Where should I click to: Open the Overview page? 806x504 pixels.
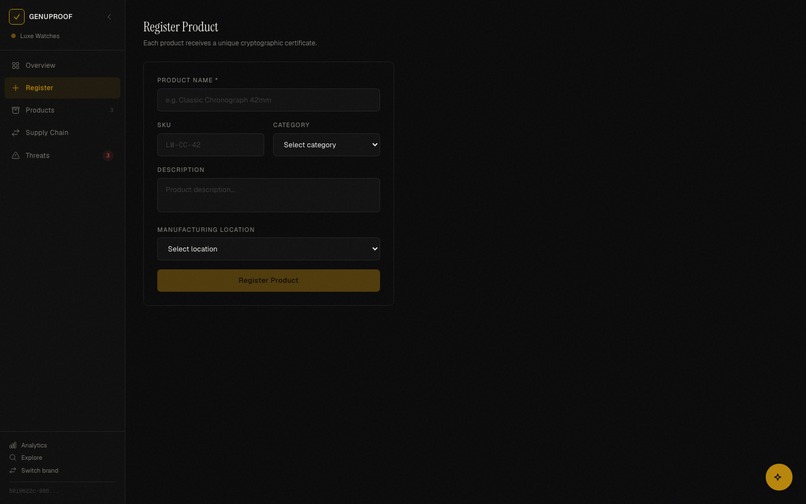[62, 65]
